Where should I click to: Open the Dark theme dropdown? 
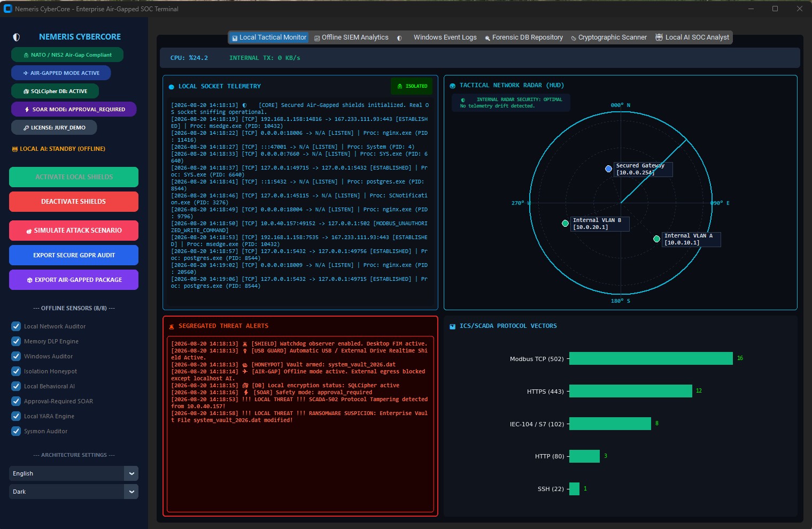tap(74, 492)
